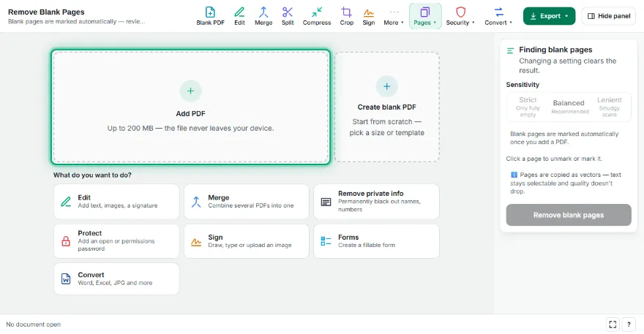Screen dimensions: 644x334
Task: Click the form fields icon in Forms card
Action: (x=326, y=241)
